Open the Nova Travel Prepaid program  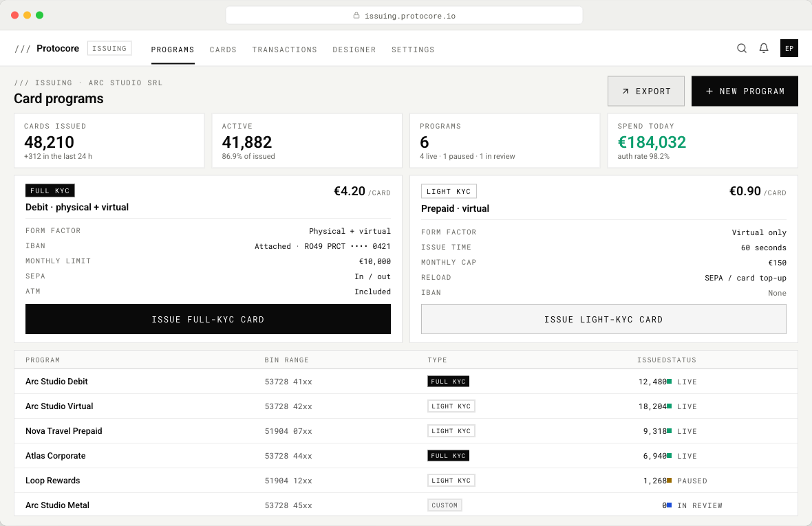pyautogui.click(x=406, y=431)
